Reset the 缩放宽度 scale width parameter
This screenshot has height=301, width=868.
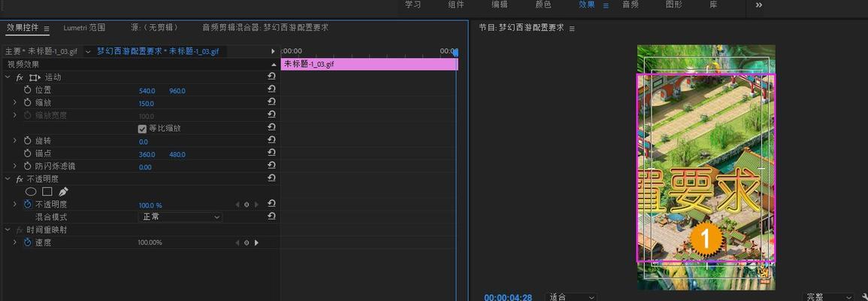(271, 115)
